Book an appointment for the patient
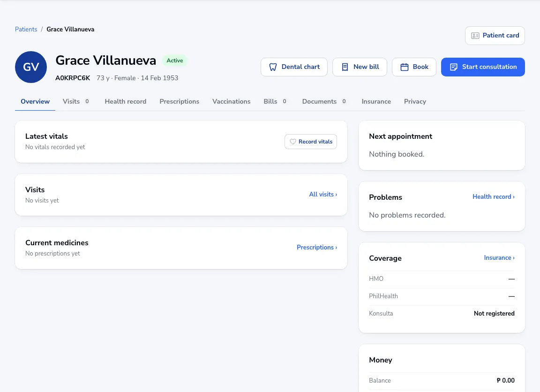540x392 pixels. (414, 67)
